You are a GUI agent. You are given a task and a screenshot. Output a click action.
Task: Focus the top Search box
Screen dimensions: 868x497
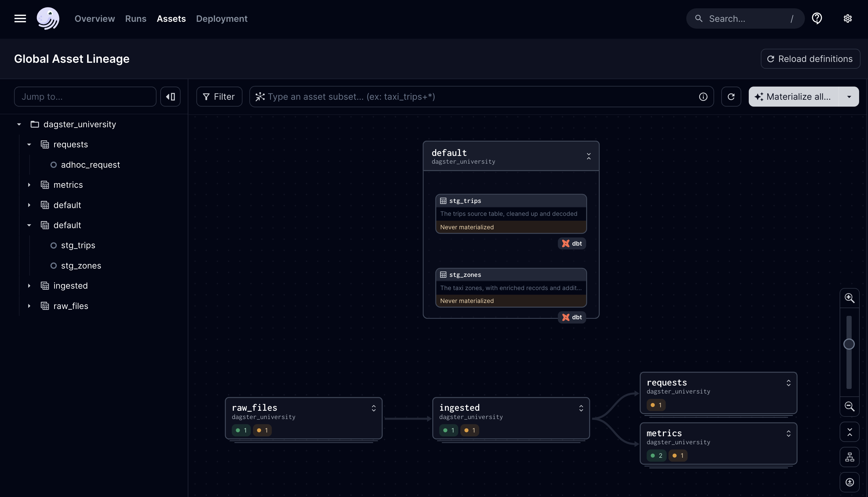tap(745, 18)
